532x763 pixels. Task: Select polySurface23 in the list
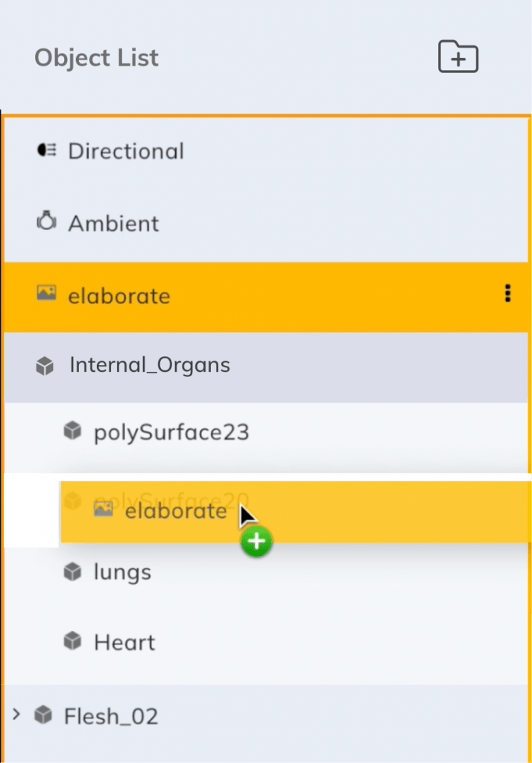pos(171,430)
